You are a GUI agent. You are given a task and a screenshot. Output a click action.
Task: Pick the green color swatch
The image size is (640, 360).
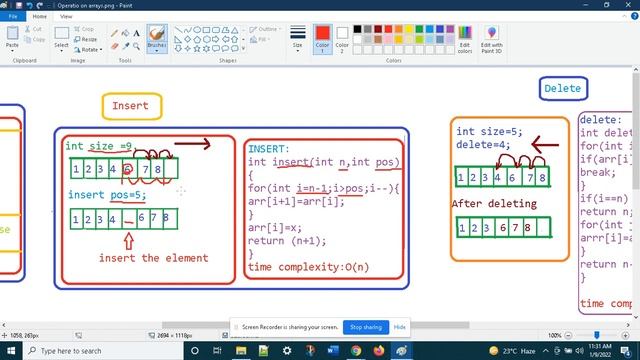419,29
